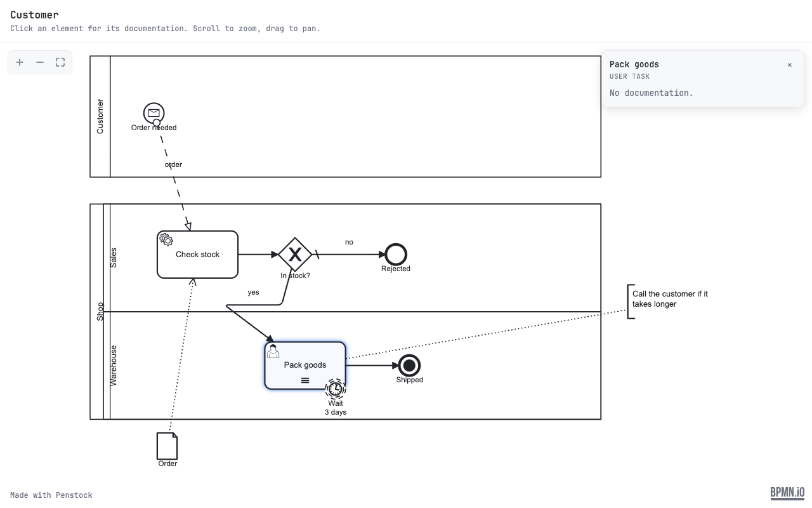Click the 'Pack goods' title in documentation panel
Viewport: 812px width, 508px height.
(634, 64)
